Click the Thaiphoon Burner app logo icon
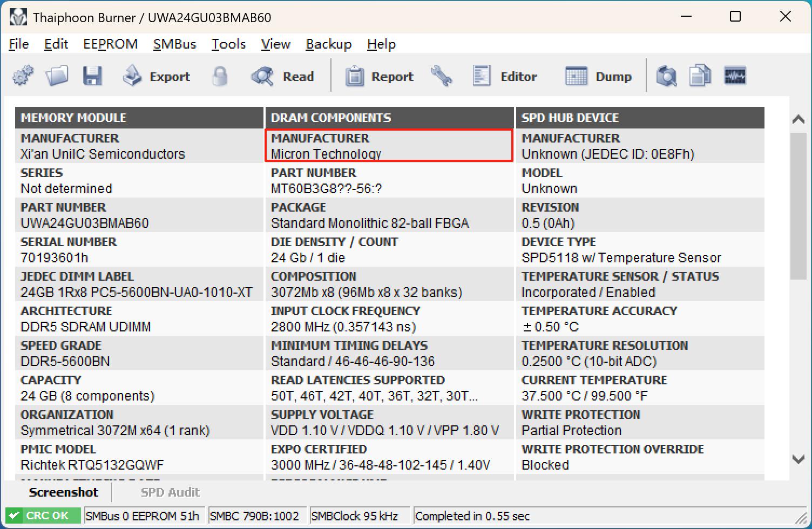This screenshot has width=812, height=529. click(x=18, y=17)
